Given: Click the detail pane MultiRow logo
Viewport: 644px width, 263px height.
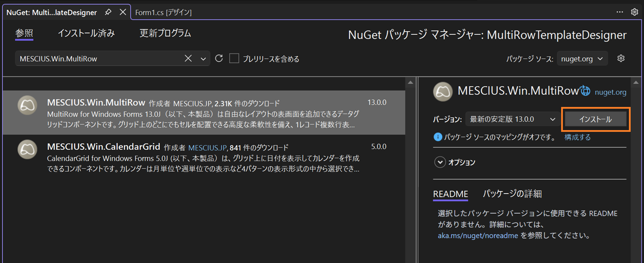Looking at the screenshot, I should pos(443,91).
